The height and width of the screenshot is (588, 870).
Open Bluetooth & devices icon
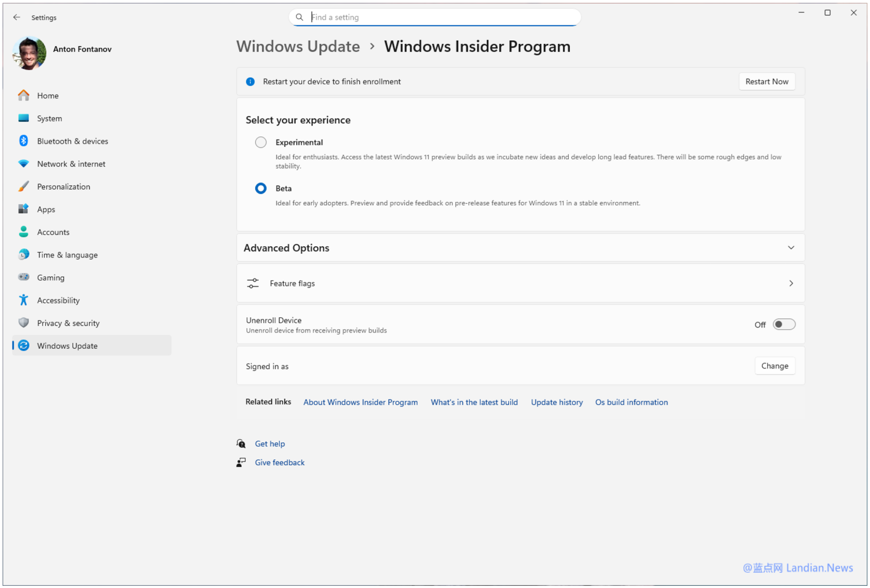[23, 141]
